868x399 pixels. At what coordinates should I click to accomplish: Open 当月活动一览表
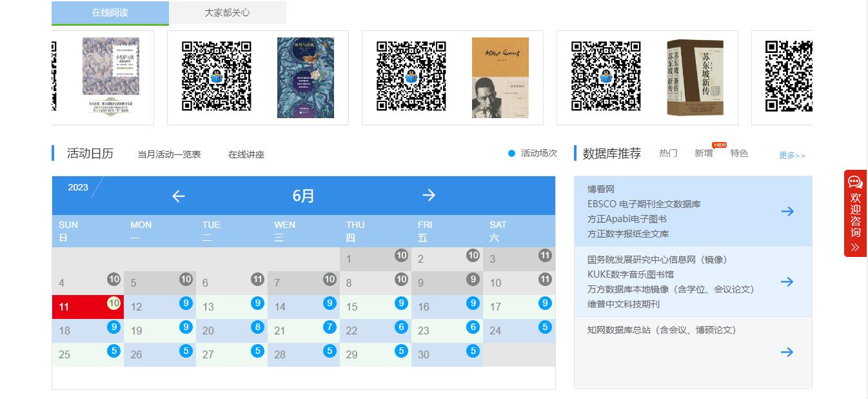pyautogui.click(x=168, y=154)
